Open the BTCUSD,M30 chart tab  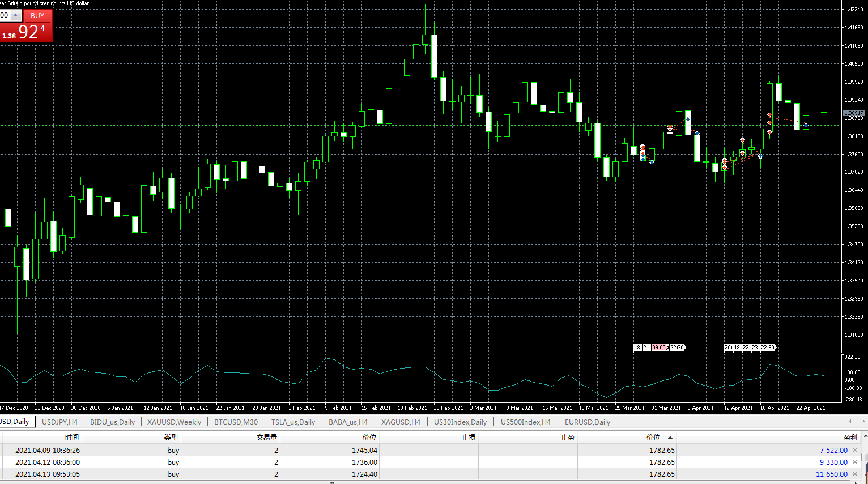click(236, 422)
